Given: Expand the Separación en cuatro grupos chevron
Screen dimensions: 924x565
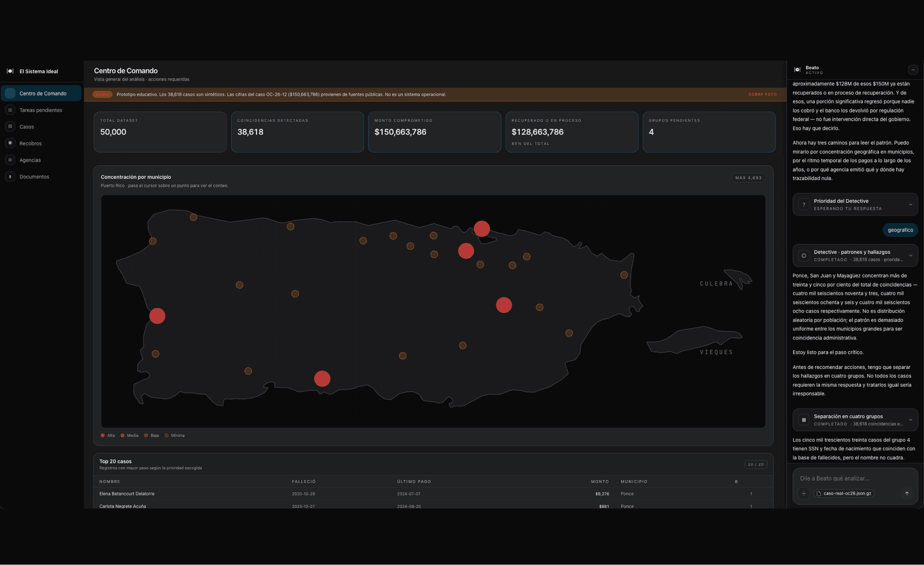Looking at the screenshot, I should [911, 420].
